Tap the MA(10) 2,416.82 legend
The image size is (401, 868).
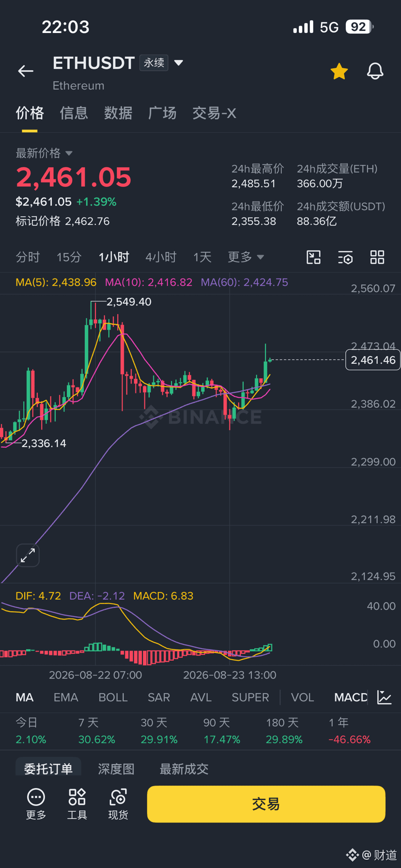[x=149, y=282]
